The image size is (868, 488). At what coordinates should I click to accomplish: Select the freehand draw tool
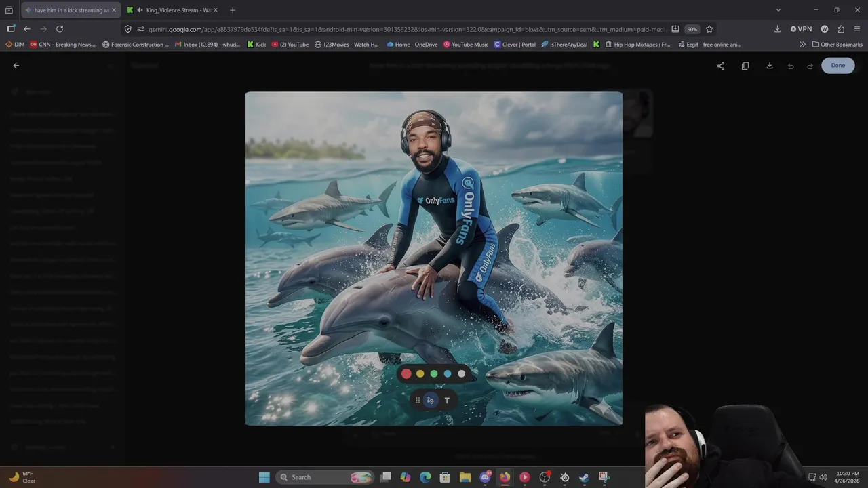coord(431,401)
